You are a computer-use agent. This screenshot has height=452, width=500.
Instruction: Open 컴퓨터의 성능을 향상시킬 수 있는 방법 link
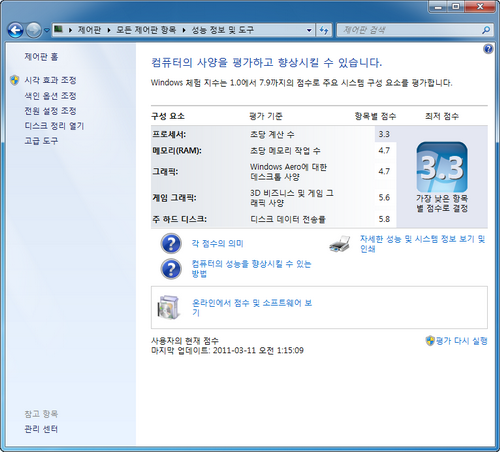[251, 269]
